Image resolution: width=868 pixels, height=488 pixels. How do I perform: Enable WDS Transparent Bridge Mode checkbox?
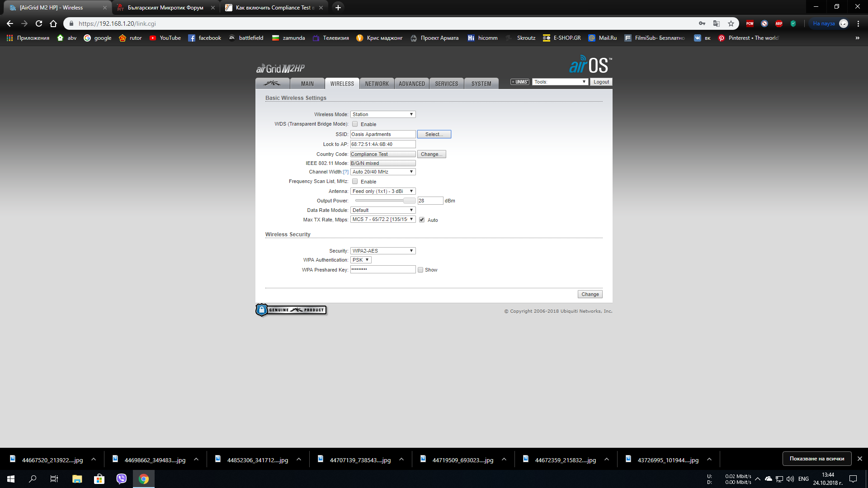pyautogui.click(x=355, y=124)
